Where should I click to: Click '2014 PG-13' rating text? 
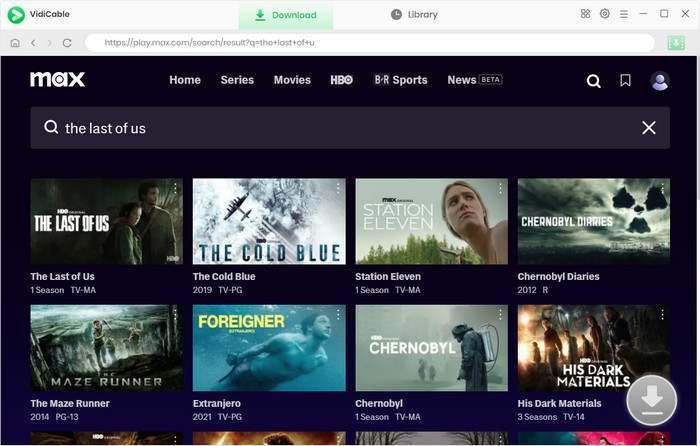[54, 417]
